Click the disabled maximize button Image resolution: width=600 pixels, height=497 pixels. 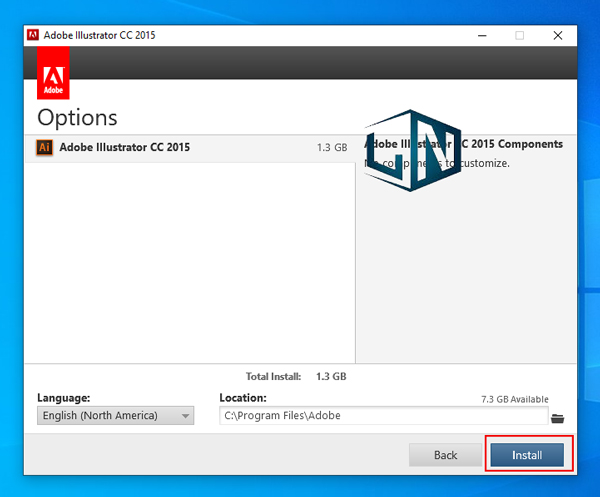(520, 36)
